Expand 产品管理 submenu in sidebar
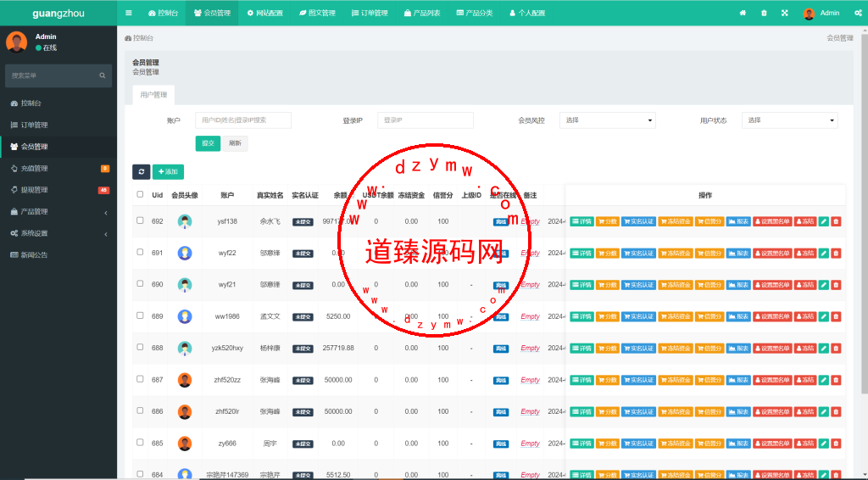This screenshot has height=480, width=868. [58, 211]
